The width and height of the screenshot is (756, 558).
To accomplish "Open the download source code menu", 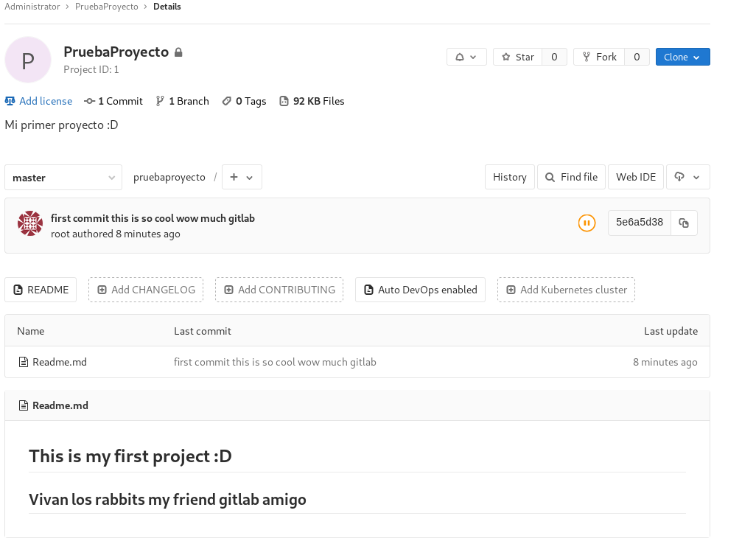I will 687,177.
